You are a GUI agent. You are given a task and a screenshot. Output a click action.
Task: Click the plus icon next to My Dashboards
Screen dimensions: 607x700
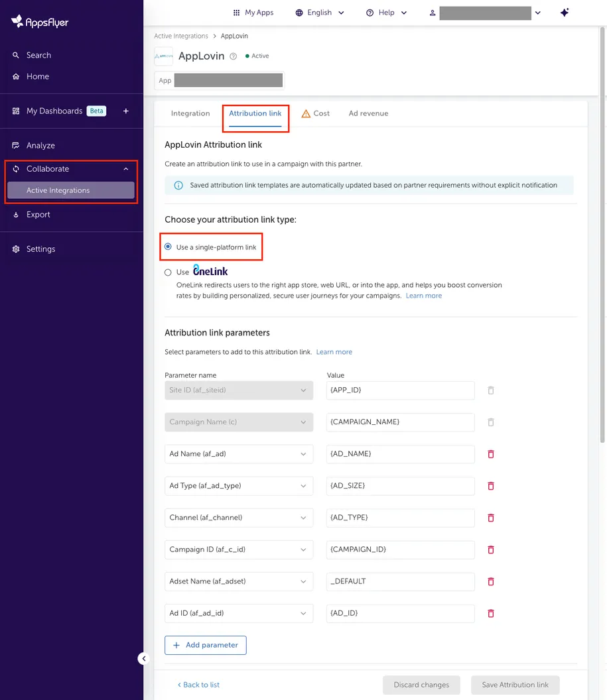tap(125, 111)
